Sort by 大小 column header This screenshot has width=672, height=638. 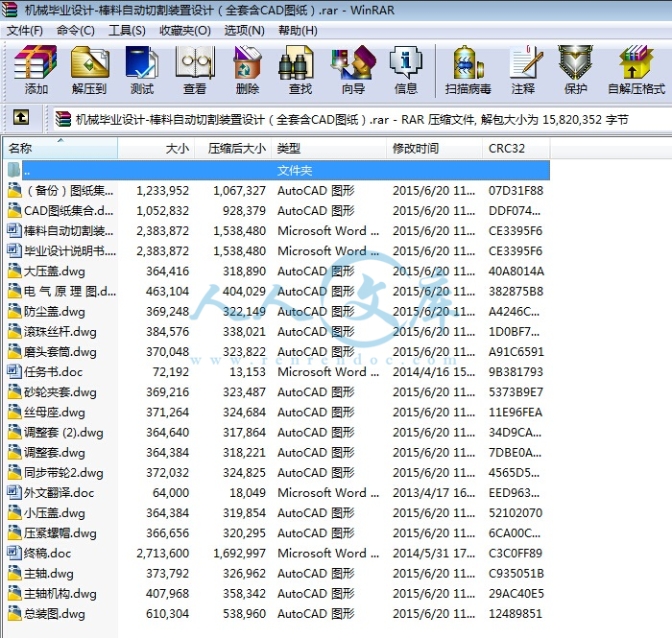[x=156, y=148]
